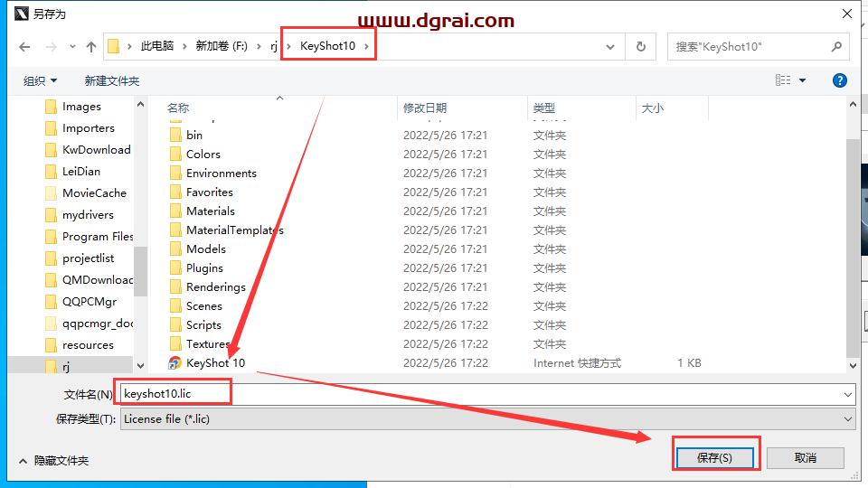Select the Textures folder icon

coord(175,344)
